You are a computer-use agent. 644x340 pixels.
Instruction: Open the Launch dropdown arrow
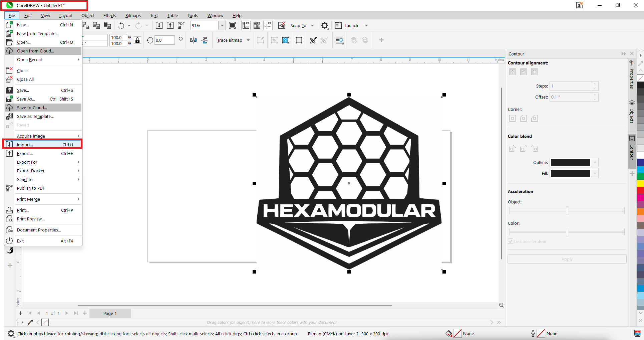[366, 25]
